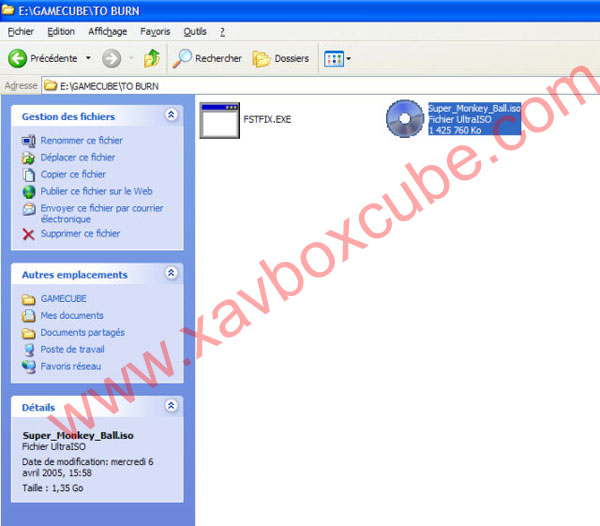Screen dimensions: 600x526
Task: Open the Fichier menu
Action: coord(21,32)
